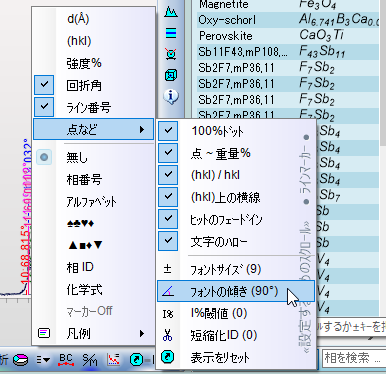386x374 pixels.
Task: Toggle the 100%ドット option
Action: click(x=236, y=131)
